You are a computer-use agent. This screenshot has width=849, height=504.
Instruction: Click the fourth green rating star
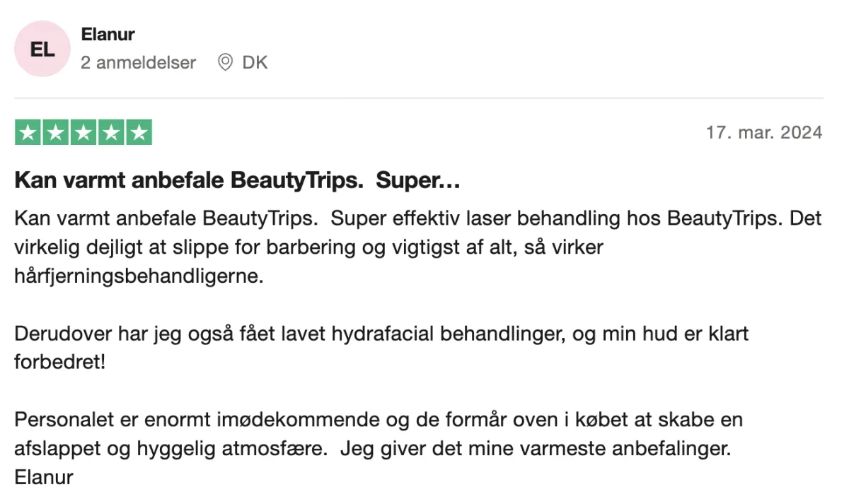coord(110,133)
